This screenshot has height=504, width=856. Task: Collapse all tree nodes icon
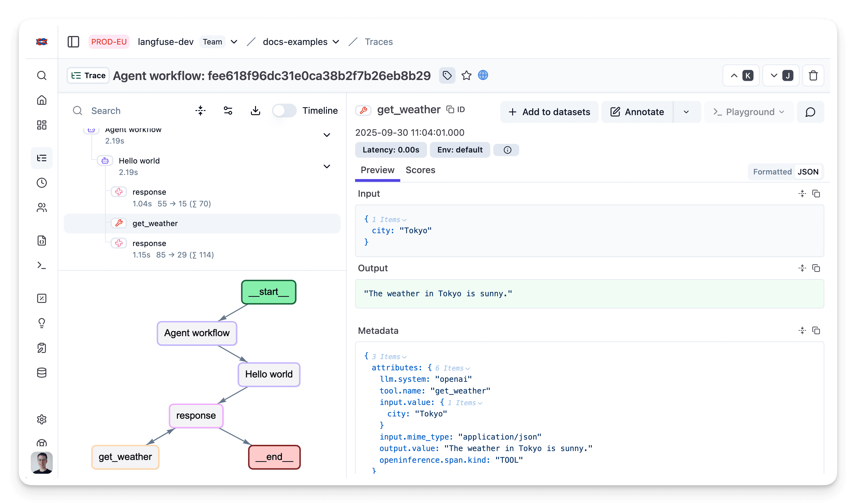click(x=200, y=110)
